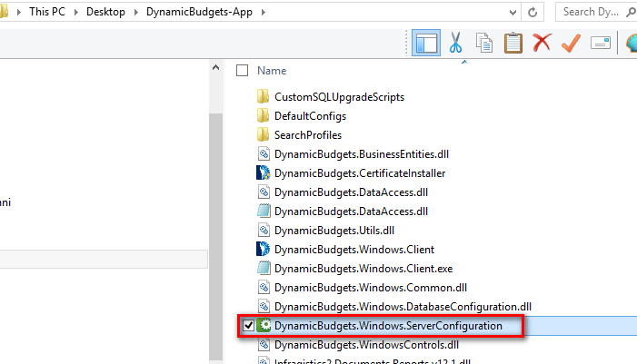
Task: Click the Cut scissors icon
Action: pyautogui.click(x=455, y=43)
